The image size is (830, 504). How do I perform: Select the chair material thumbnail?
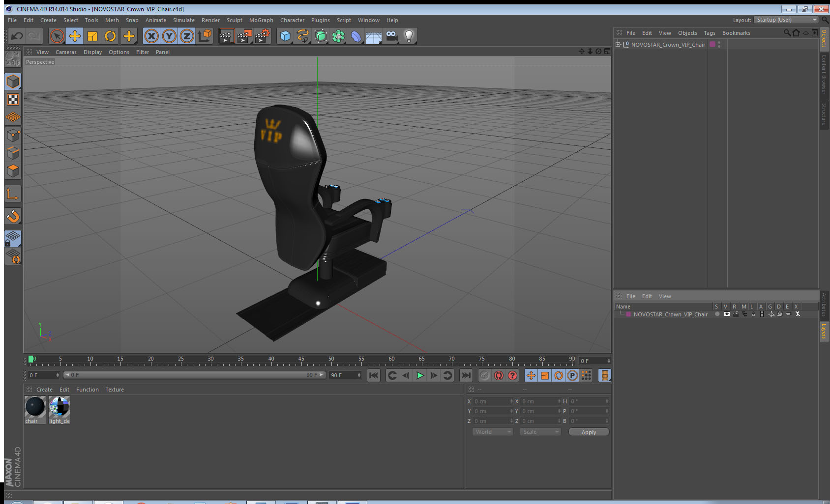click(x=35, y=410)
